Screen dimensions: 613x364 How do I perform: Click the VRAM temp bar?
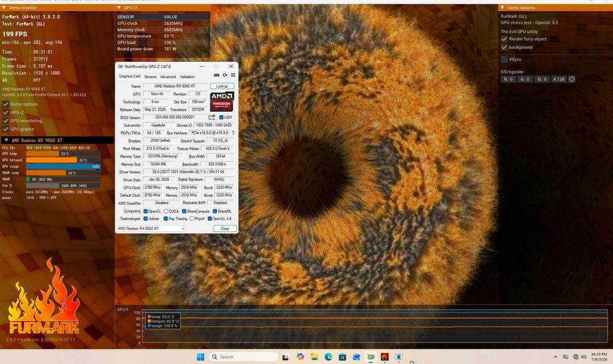click(63, 173)
